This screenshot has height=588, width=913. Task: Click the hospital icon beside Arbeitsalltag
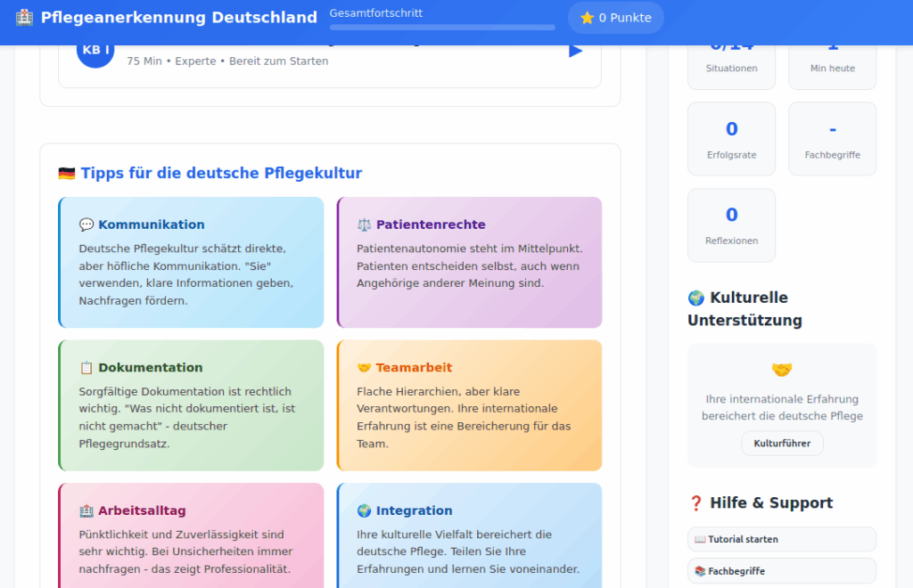(x=86, y=510)
